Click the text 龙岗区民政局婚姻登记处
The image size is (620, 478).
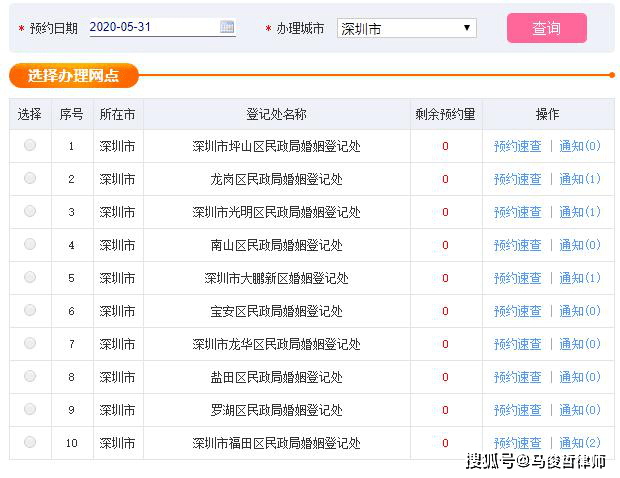[276, 179]
